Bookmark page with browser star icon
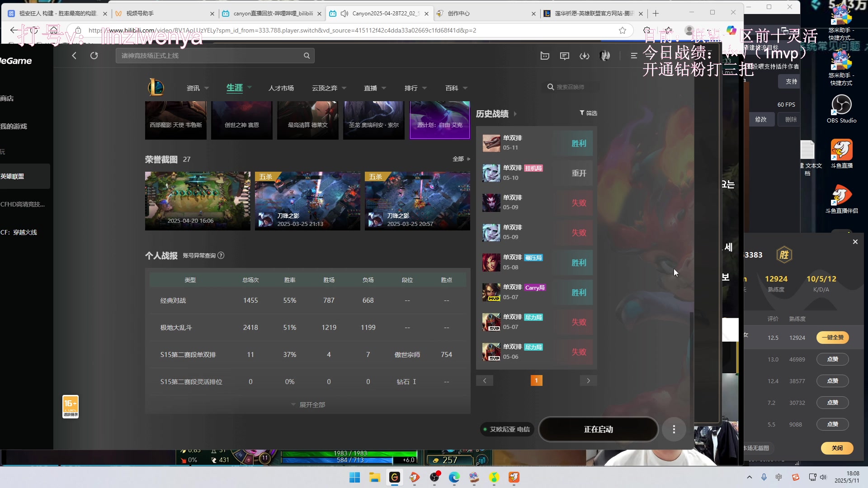Screen dimensions: 868x488 (623, 30)
